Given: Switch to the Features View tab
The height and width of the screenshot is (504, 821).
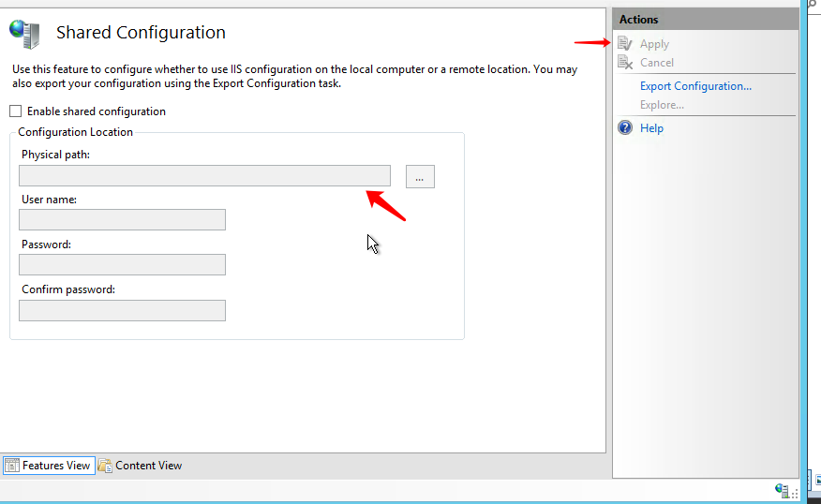Looking at the screenshot, I should pos(56,466).
